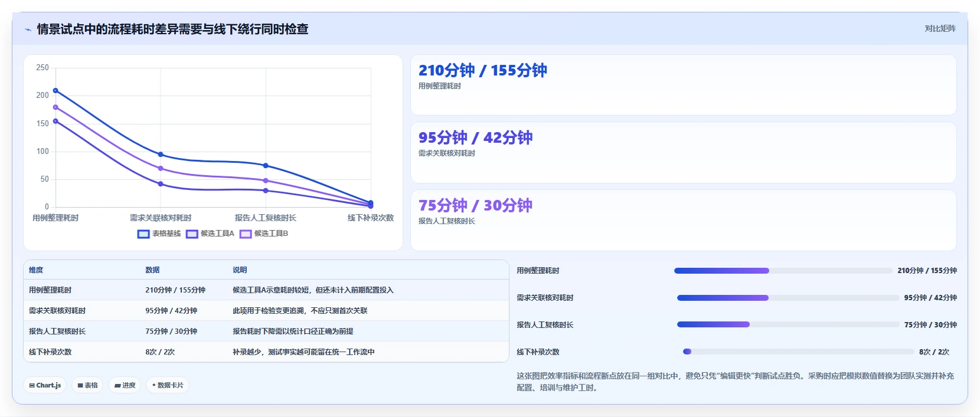Click x-axis label 报告人工复核时长
Image resolution: width=980 pixels, height=417 pixels.
pyautogui.click(x=266, y=218)
